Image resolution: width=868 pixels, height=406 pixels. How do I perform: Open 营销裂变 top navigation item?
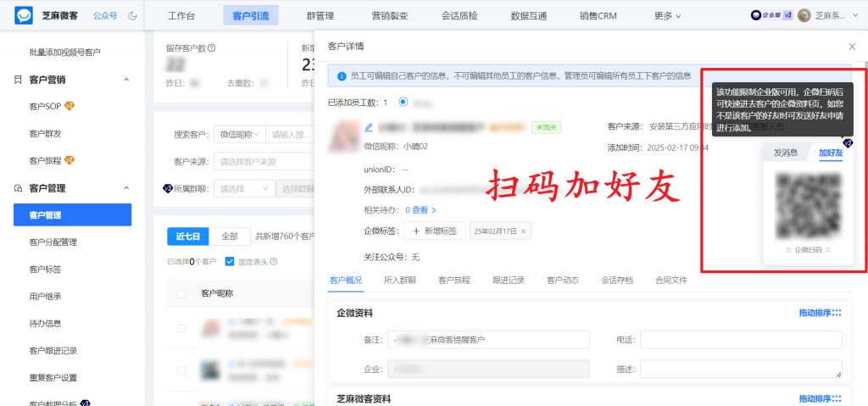390,16
